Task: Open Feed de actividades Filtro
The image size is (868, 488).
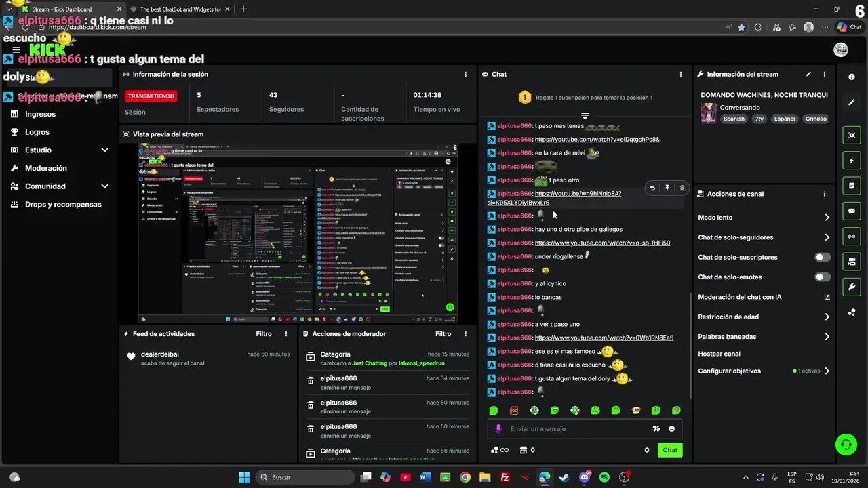Action: pyautogui.click(x=264, y=334)
